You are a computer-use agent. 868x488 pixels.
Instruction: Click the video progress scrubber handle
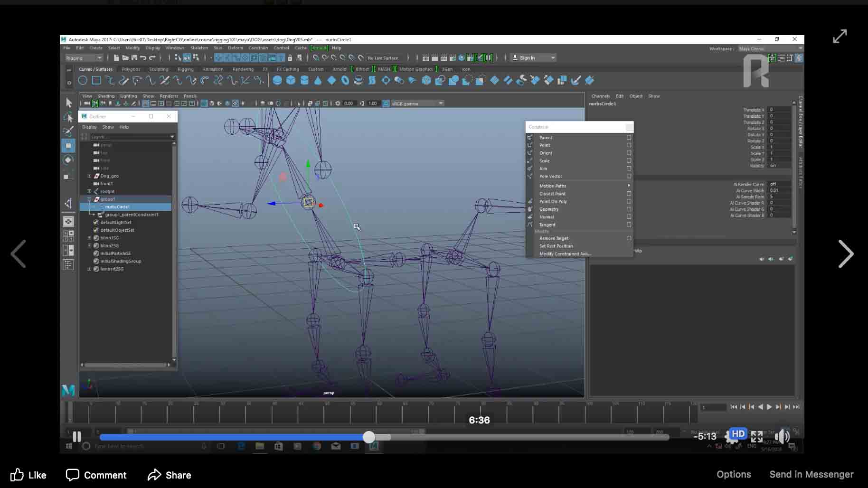click(369, 437)
